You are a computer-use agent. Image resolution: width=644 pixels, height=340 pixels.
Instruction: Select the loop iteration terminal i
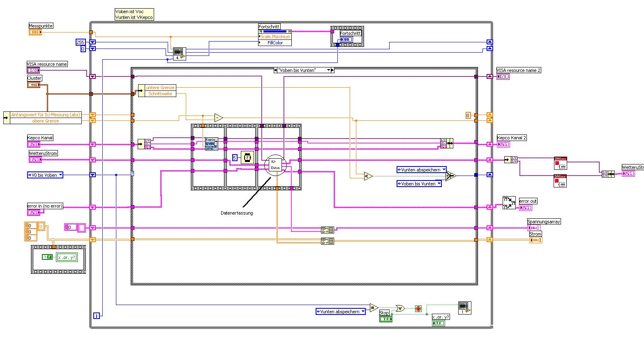point(97,316)
